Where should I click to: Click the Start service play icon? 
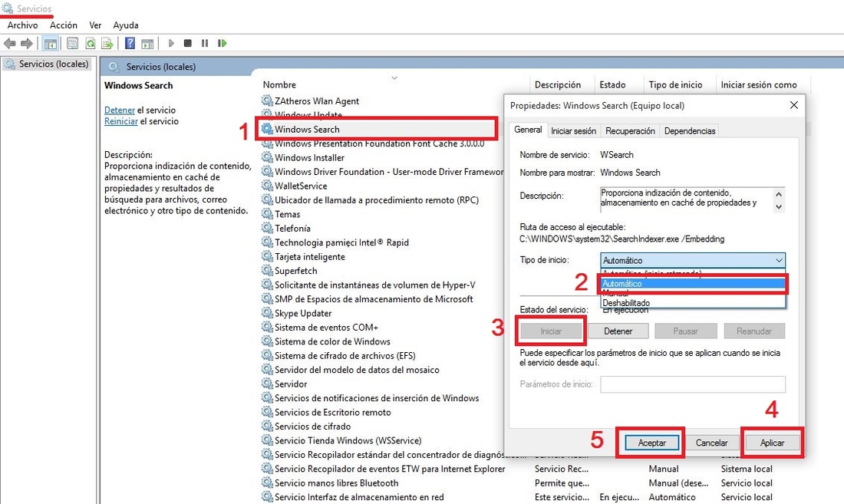click(171, 43)
